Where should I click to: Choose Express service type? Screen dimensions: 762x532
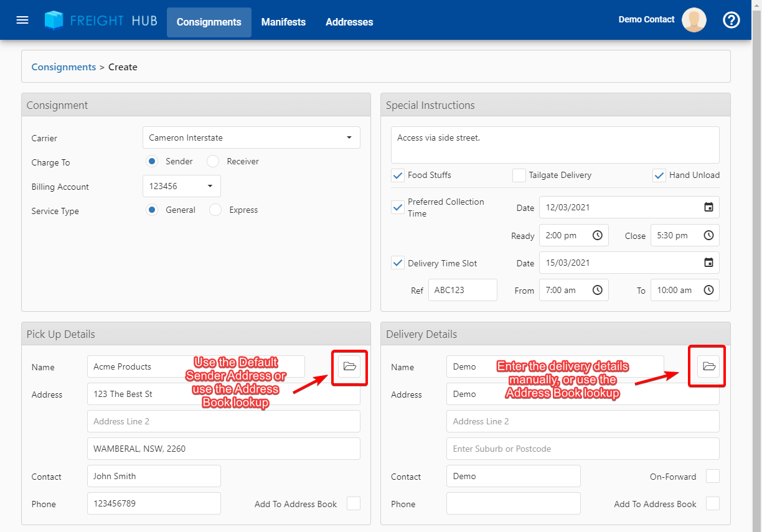pyautogui.click(x=215, y=210)
